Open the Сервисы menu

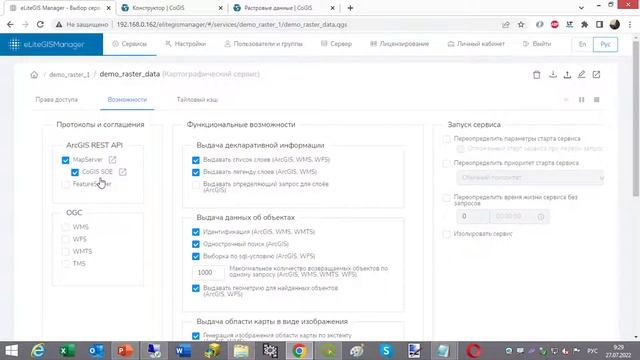[x=129, y=44]
